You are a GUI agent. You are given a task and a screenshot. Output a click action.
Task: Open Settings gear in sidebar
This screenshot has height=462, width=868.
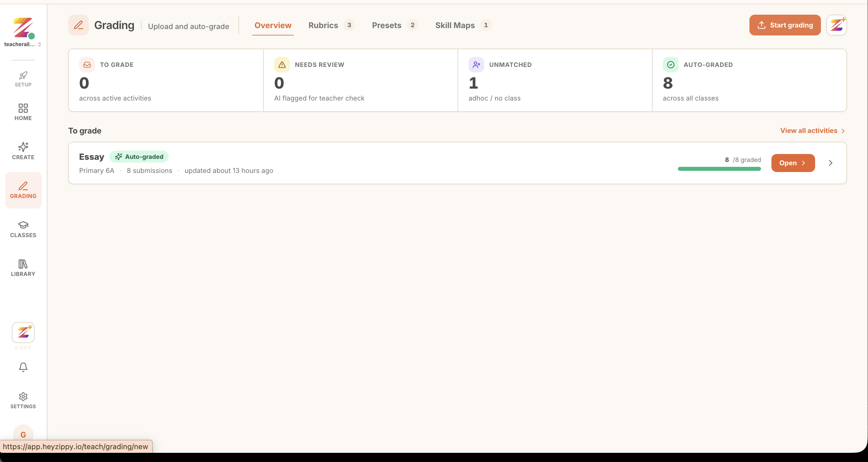23,400
